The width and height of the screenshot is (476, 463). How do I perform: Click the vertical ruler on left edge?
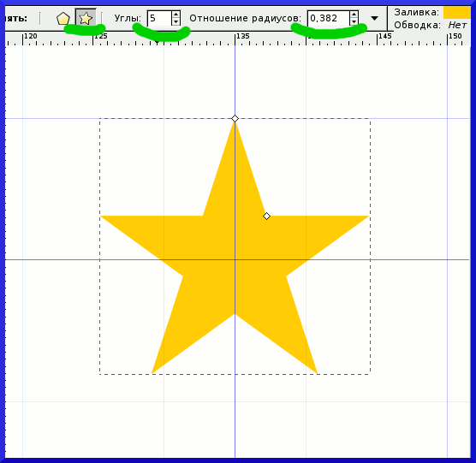pos(5,252)
